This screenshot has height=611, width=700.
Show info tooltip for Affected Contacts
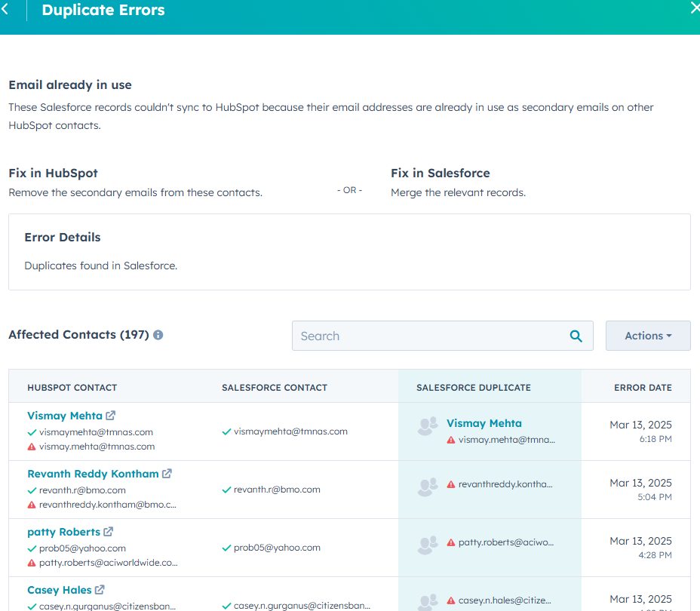tap(158, 335)
